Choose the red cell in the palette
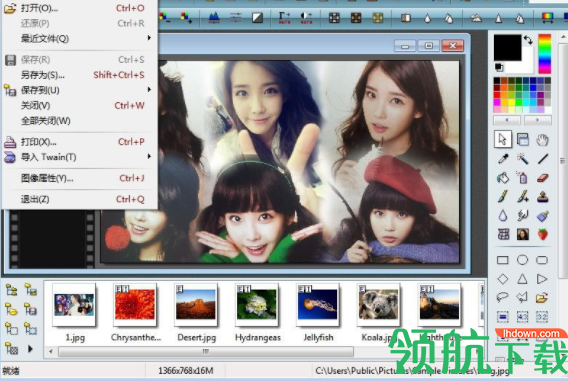Viewport: 568px width, 381px height. [x=497, y=95]
